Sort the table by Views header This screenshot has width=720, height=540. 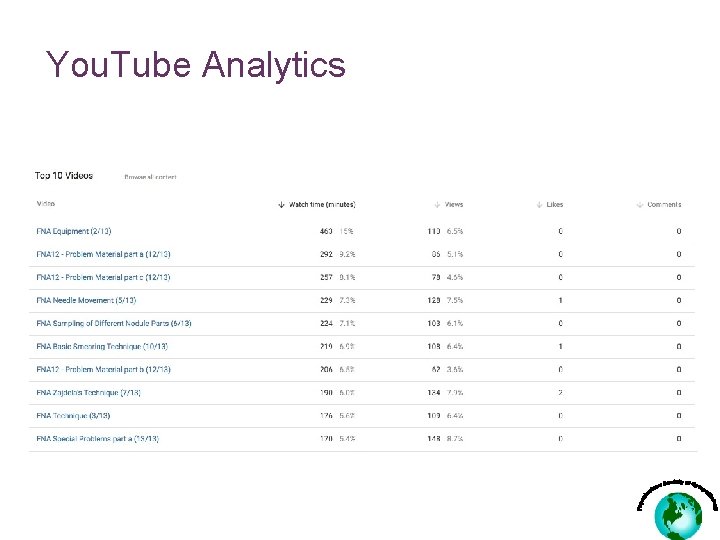[454, 205]
